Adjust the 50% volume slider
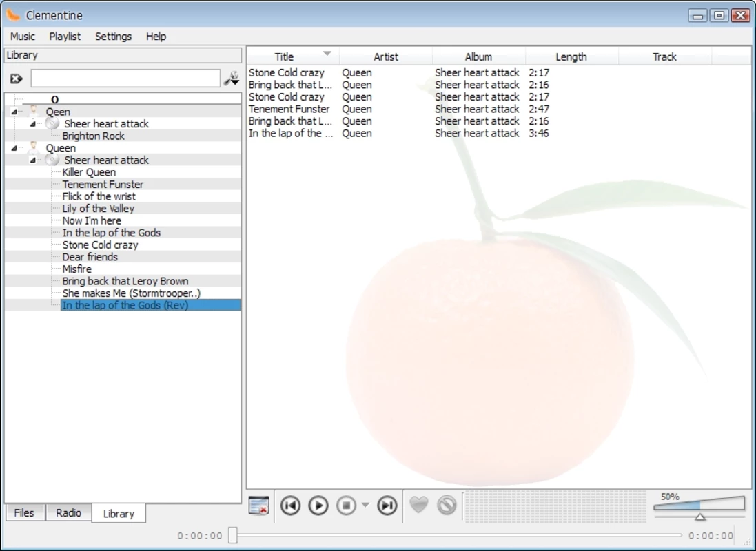The height and width of the screenshot is (551, 756). [x=699, y=507]
